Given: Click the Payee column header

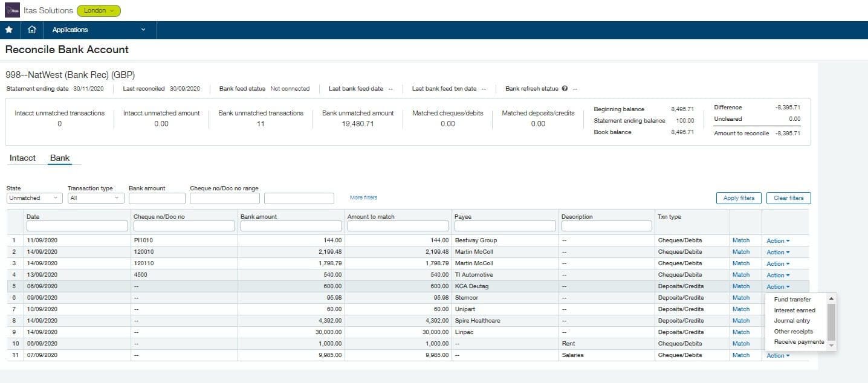Looking at the screenshot, I should tap(462, 216).
